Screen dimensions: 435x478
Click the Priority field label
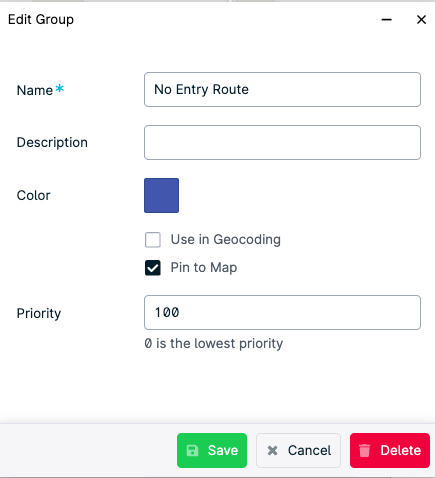pyautogui.click(x=39, y=313)
